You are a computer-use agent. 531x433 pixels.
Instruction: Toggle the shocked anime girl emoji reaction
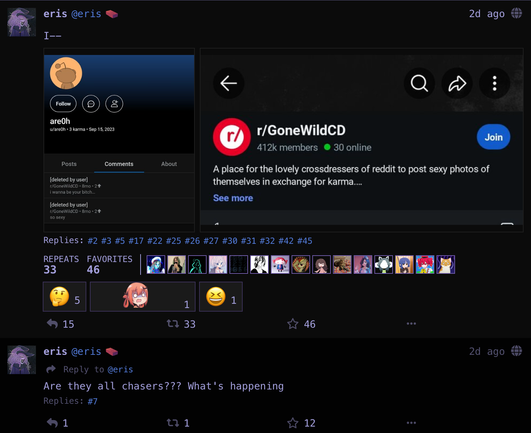pyautogui.click(x=143, y=297)
